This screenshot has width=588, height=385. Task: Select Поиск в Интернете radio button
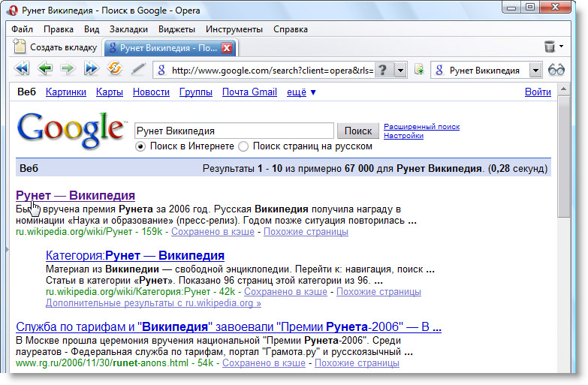tap(140, 146)
